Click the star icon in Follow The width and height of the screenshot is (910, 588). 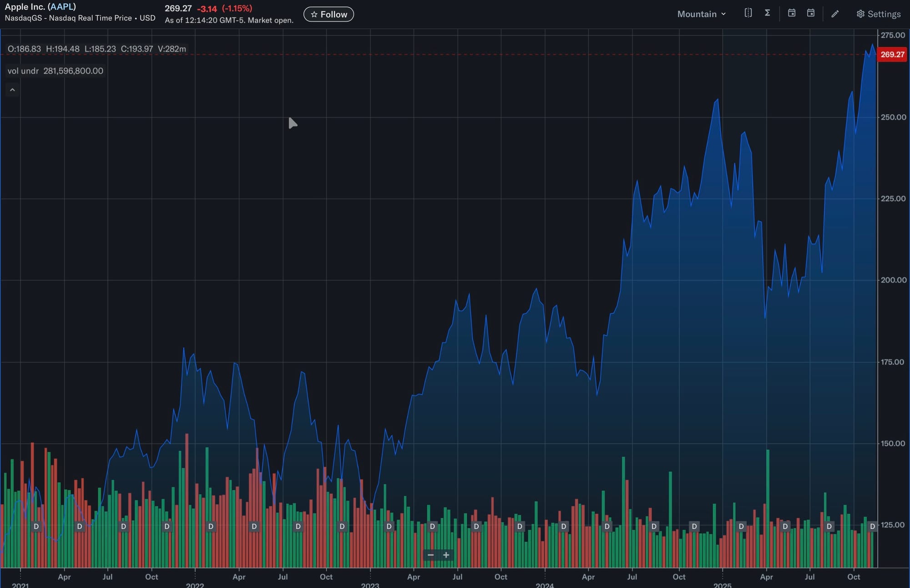(314, 15)
